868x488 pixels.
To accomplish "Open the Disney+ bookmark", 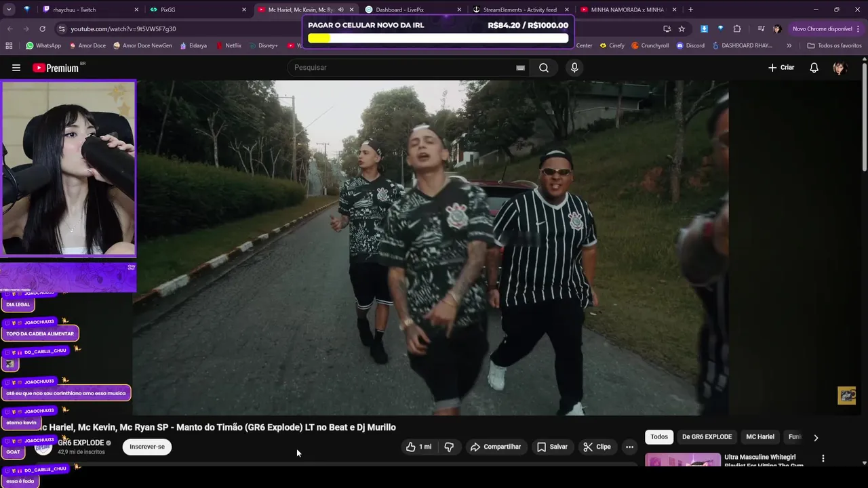I will [x=262, y=45].
